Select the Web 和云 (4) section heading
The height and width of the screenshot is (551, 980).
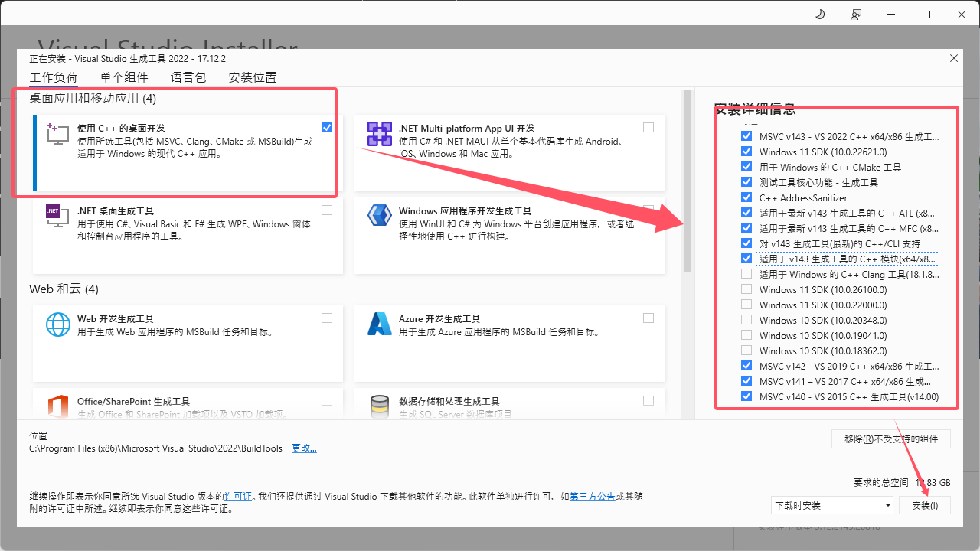(x=64, y=289)
